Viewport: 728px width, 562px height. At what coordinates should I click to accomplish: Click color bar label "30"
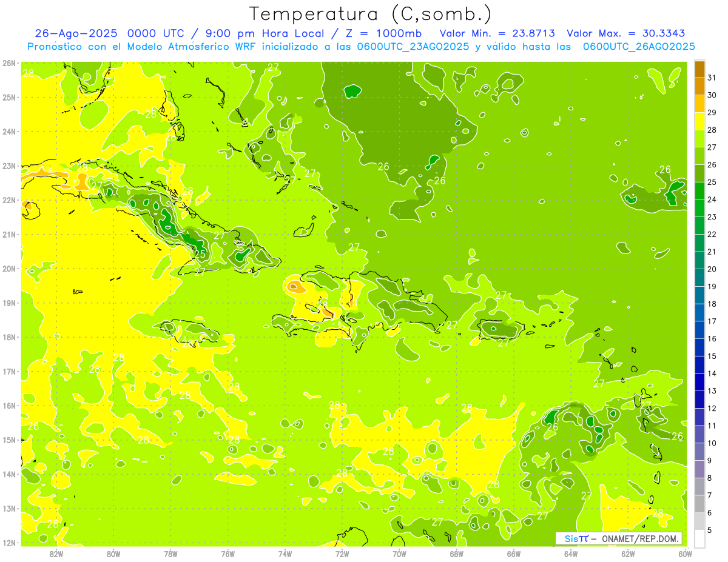coord(712,95)
